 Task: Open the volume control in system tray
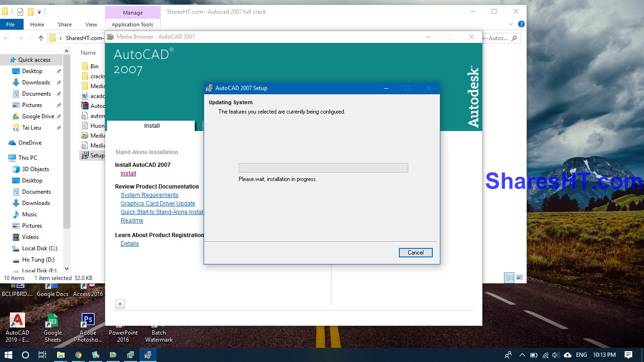(x=556, y=355)
